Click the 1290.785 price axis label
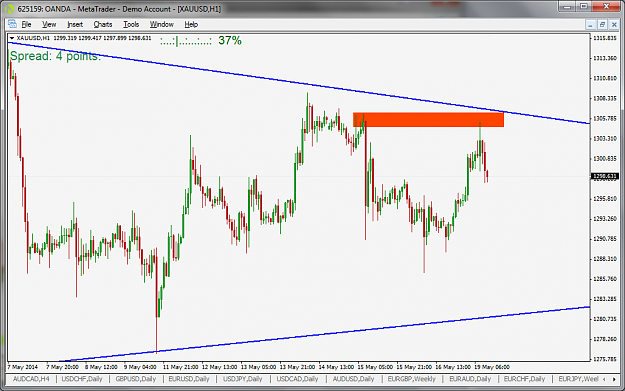Screen dimensions: 625x391 point(605,239)
